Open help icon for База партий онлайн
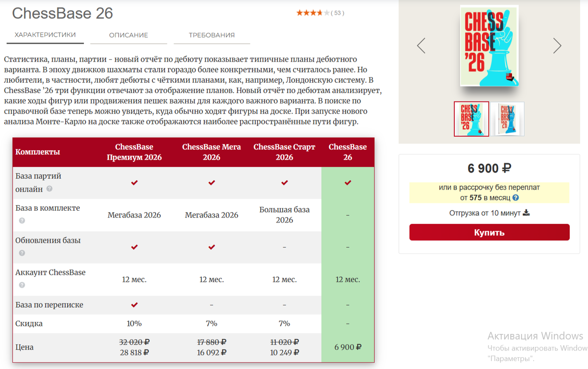588x369 pixels. 49,189
